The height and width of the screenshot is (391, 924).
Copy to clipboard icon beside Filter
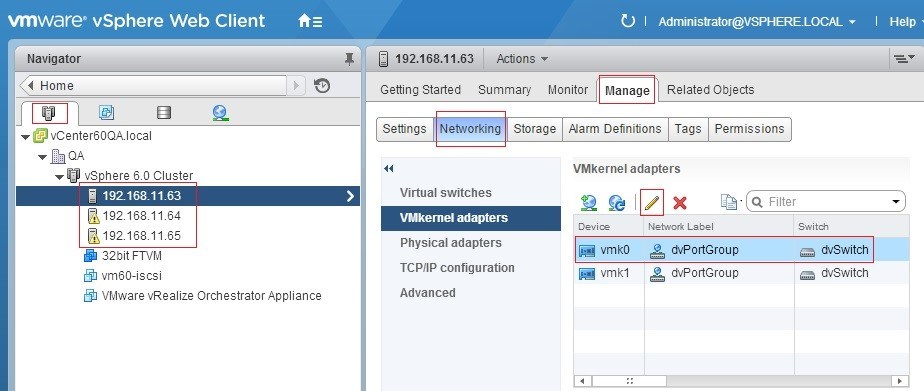click(x=729, y=202)
